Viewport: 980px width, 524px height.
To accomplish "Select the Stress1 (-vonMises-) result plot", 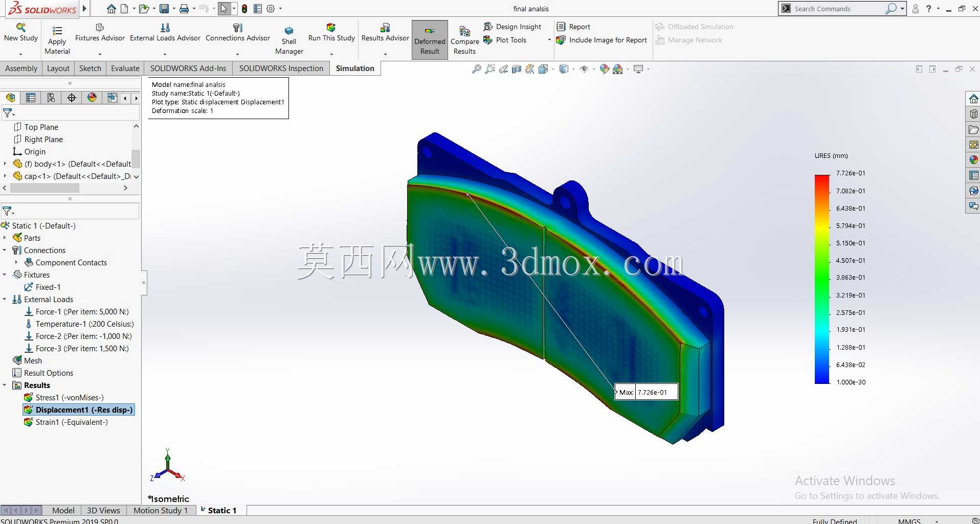I will click(64, 397).
